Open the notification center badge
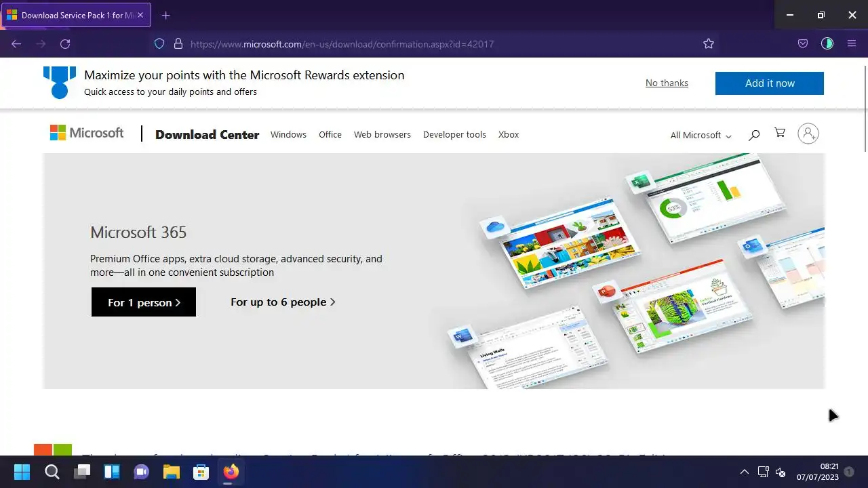The height and width of the screenshot is (488, 868). 848,472
